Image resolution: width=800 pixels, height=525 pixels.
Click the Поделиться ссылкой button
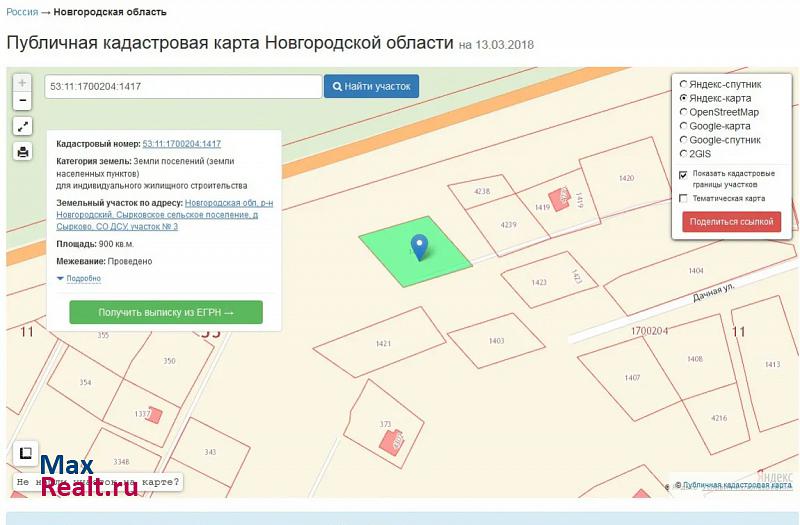pyautogui.click(x=732, y=222)
